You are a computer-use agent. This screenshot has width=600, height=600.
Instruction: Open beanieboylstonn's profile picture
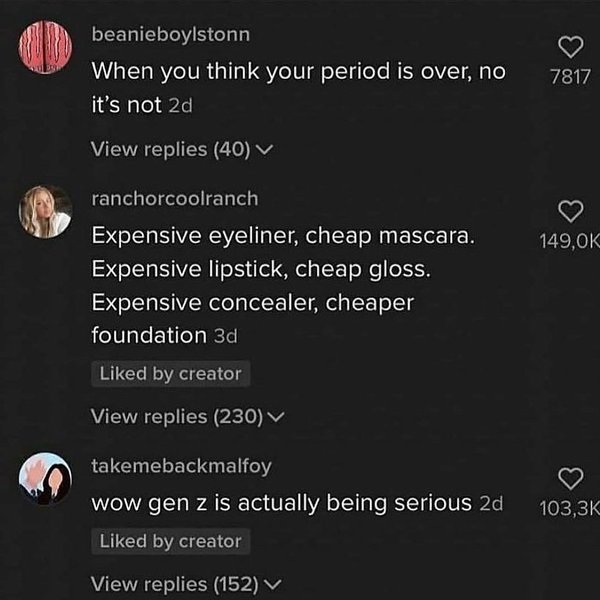[46, 47]
